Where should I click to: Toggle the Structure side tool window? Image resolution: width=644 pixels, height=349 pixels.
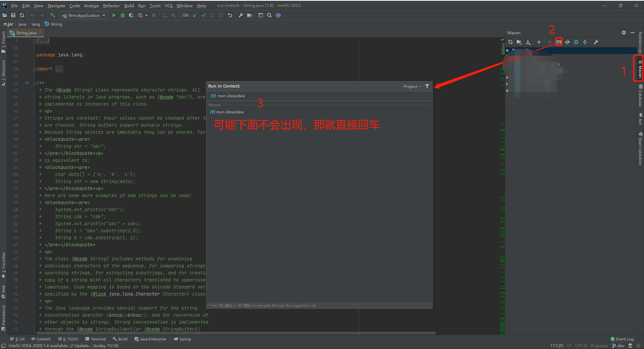(4, 73)
